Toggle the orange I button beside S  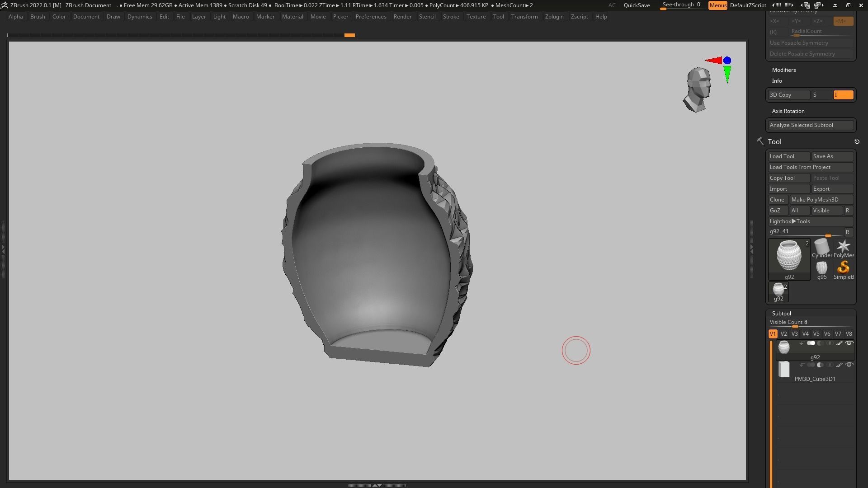pyautogui.click(x=843, y=95)
